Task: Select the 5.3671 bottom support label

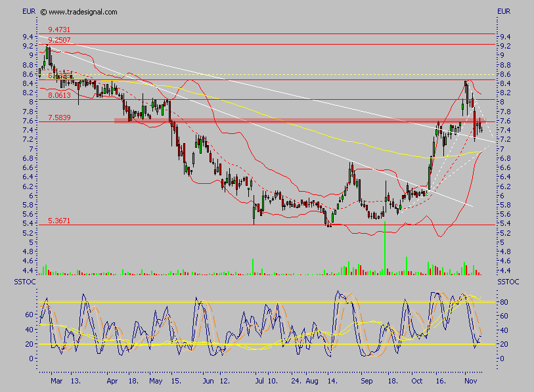Action: pyautogui.click(x=59, y=221)
